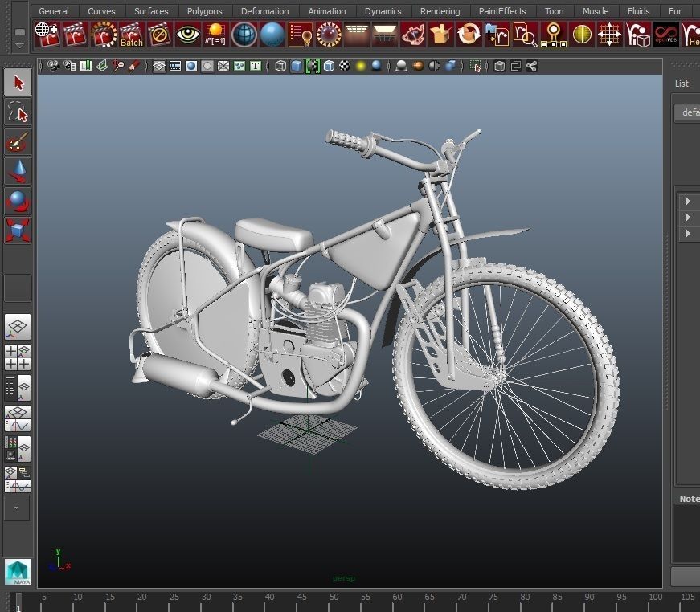The image size is (700, 612).
Task: Click the OpenVDB shelf icon
Action: click(666, 35)
